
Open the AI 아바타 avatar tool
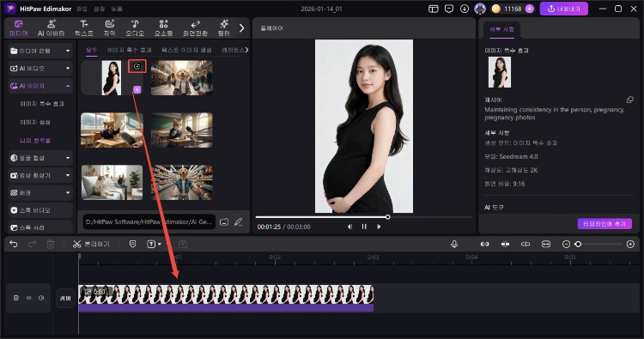[x=52, y=28]
